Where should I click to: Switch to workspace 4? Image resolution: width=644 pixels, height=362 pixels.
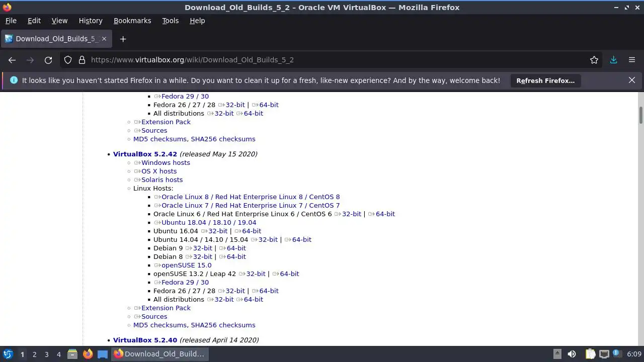pos(58,354)
